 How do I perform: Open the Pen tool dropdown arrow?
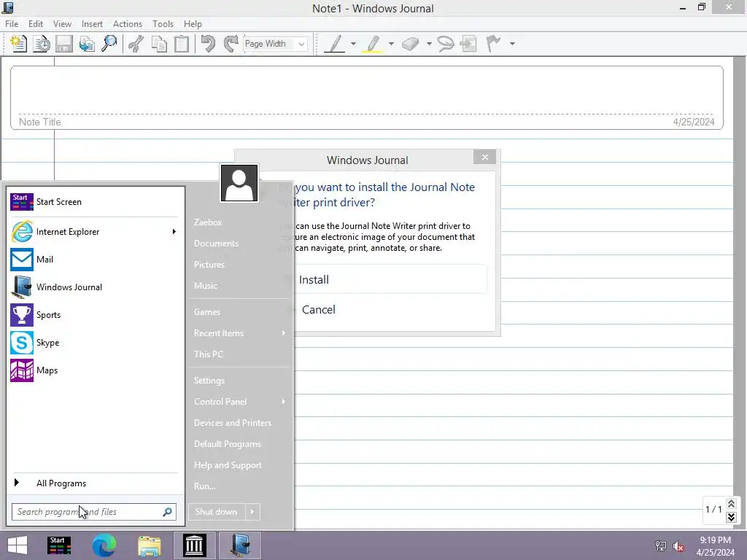(353, 44)
